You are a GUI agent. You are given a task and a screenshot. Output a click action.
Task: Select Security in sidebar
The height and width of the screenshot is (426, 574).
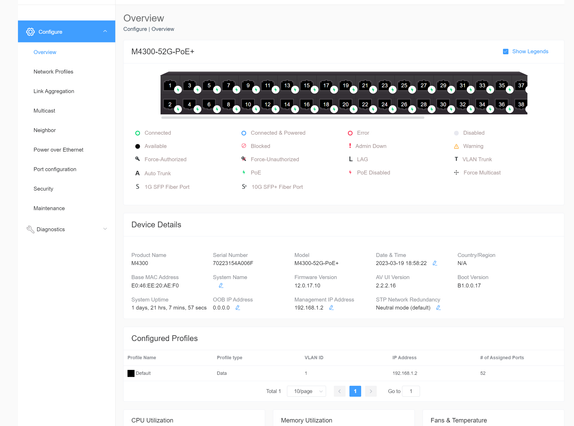[x=44, y=189]
